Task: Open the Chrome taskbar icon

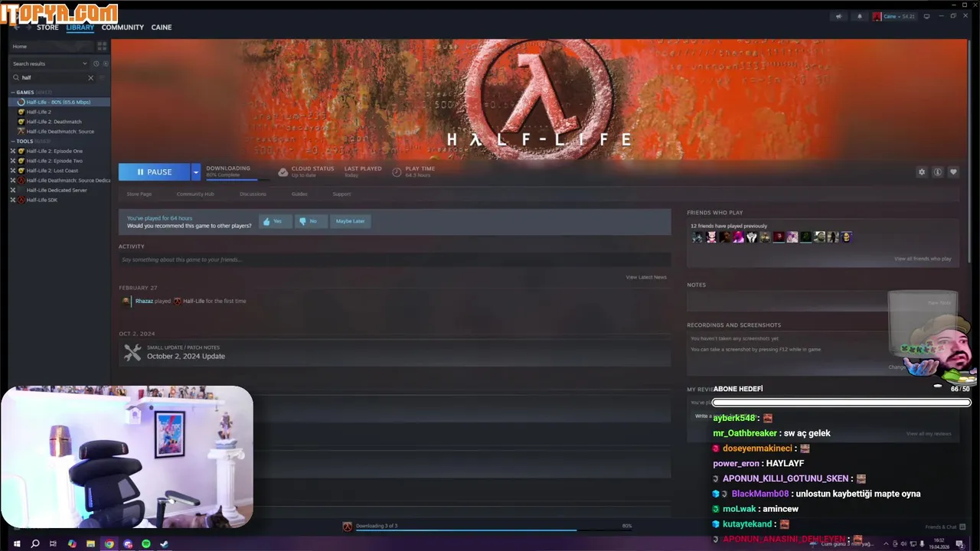Action: (x=109, y=544)
